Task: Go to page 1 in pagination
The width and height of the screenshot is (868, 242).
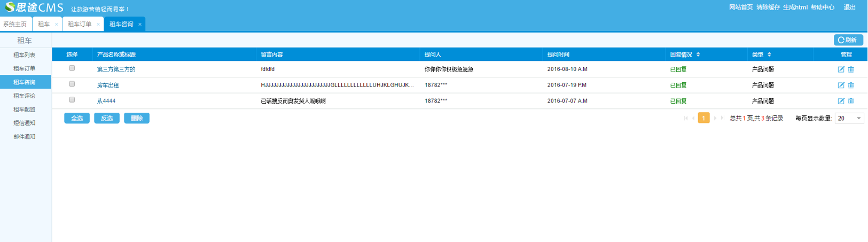Action: 703,119
